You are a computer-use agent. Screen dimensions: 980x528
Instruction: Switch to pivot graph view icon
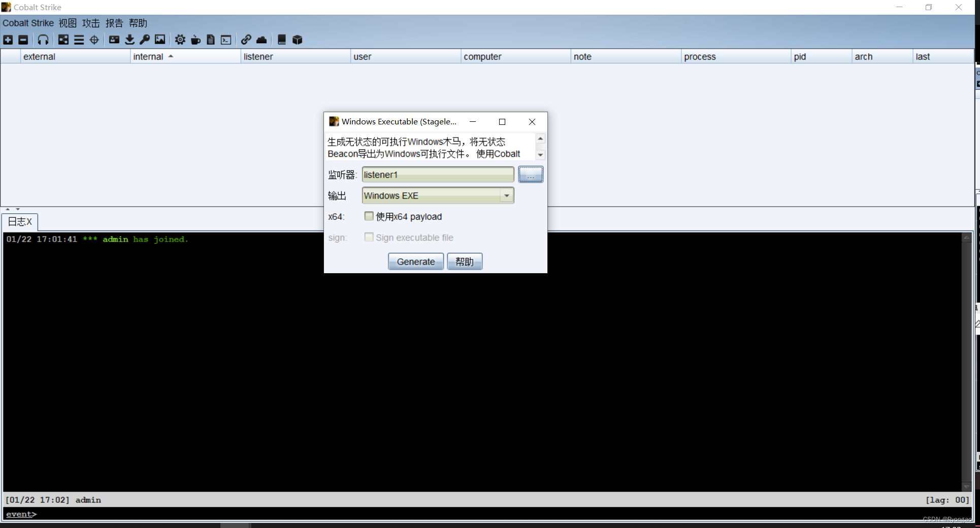63,40
